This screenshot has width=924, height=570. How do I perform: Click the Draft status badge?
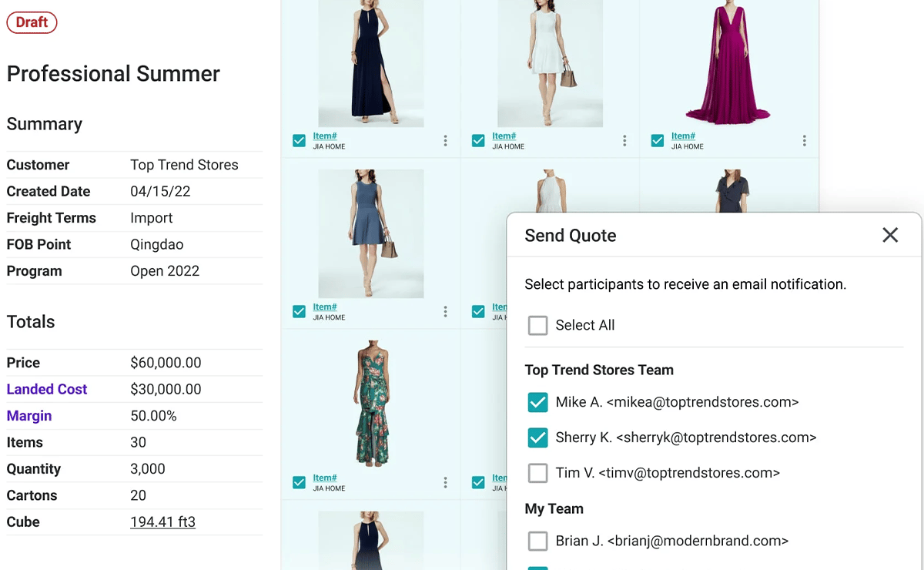pyautogui.click(x=32, y=22)
